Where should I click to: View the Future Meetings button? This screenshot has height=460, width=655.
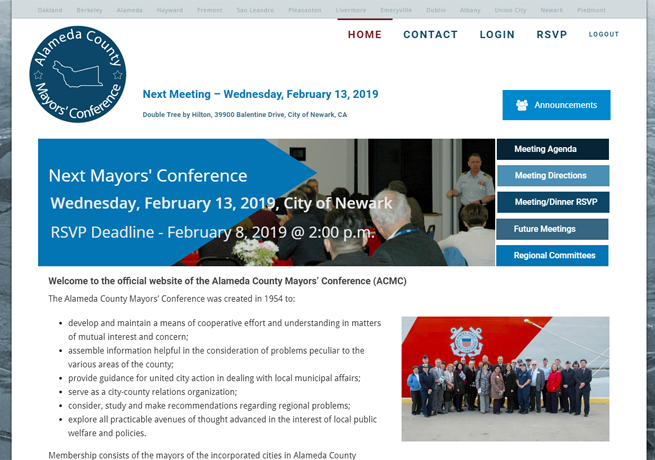[x=553, y=229]
